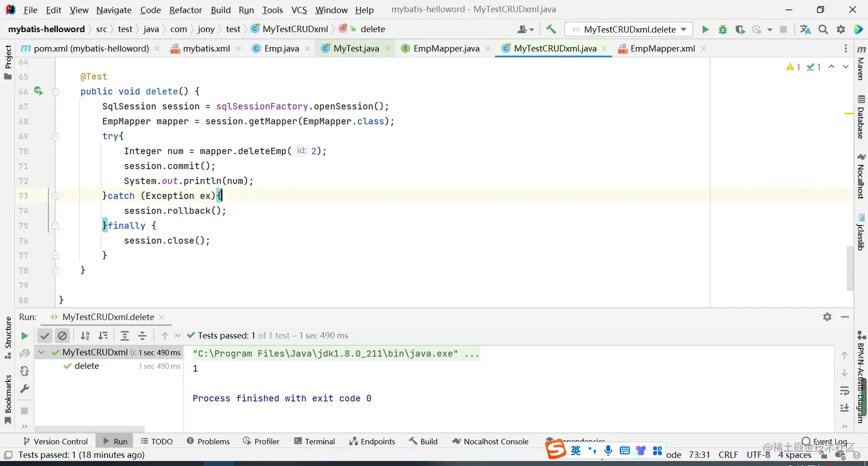This screenshot has height=466, width=868.
Task: Run MyTestCRUDxml.delete with the green play icon
Action: [706, 29]
